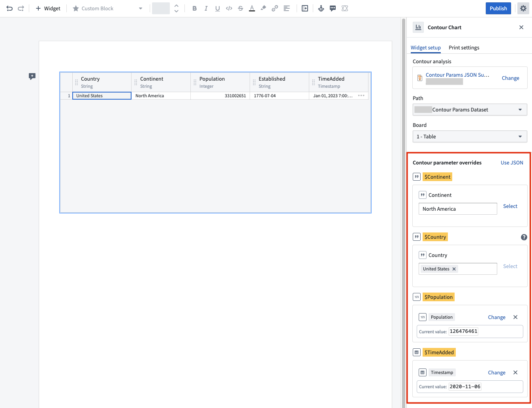
Task: Toggle italic formatting
Action: [x=206, y=8]
